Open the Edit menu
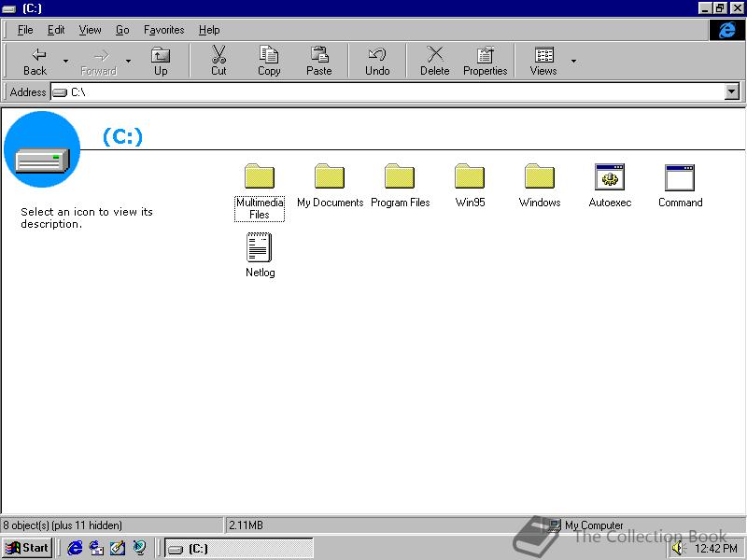747x560 pixels. (56, 30)
